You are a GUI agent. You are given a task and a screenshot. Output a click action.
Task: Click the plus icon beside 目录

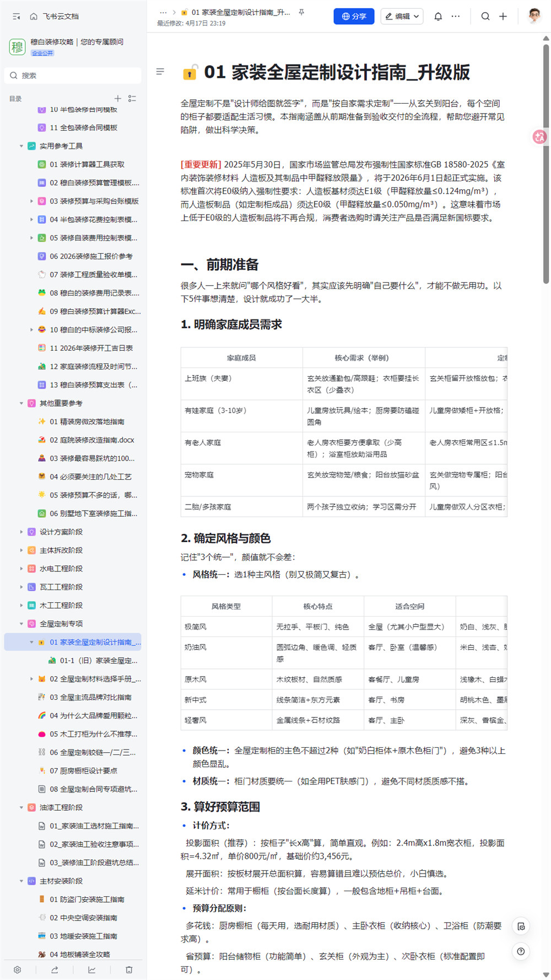[x=117, y=98]
